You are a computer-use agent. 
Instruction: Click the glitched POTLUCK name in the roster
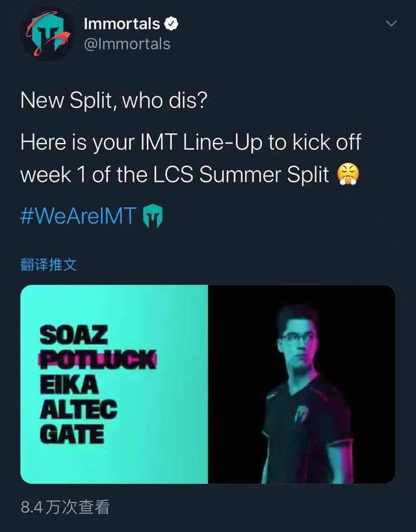[x=98, y=360]
